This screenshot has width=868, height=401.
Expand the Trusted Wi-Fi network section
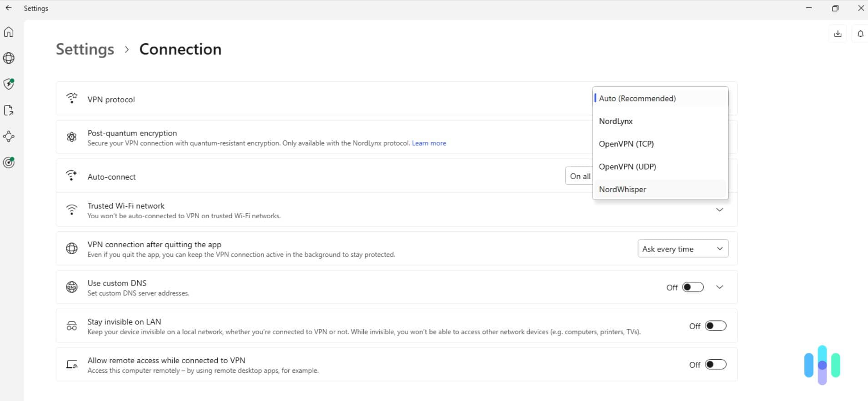[719, 210]
